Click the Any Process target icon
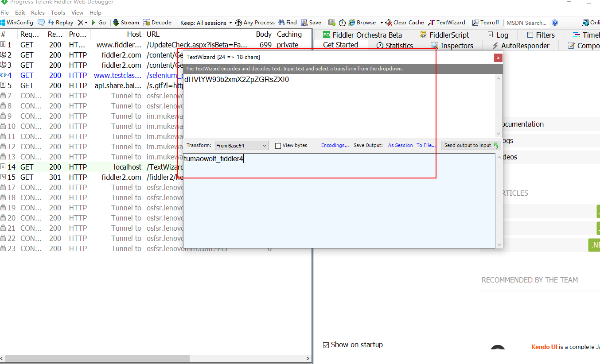Screen dimensions: 600x364 pyautogui.click(x=238, y=23)
